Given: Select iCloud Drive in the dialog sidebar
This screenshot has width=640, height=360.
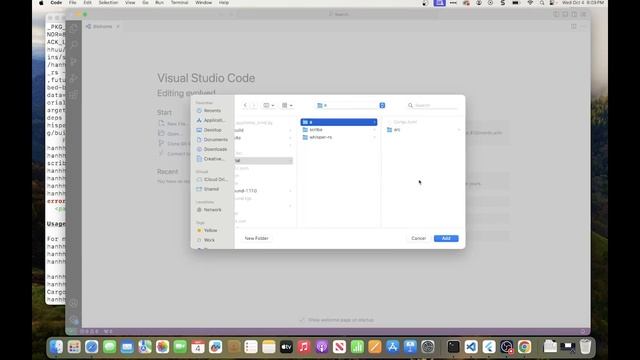Looking at the screenshot, I should point(211,180).
